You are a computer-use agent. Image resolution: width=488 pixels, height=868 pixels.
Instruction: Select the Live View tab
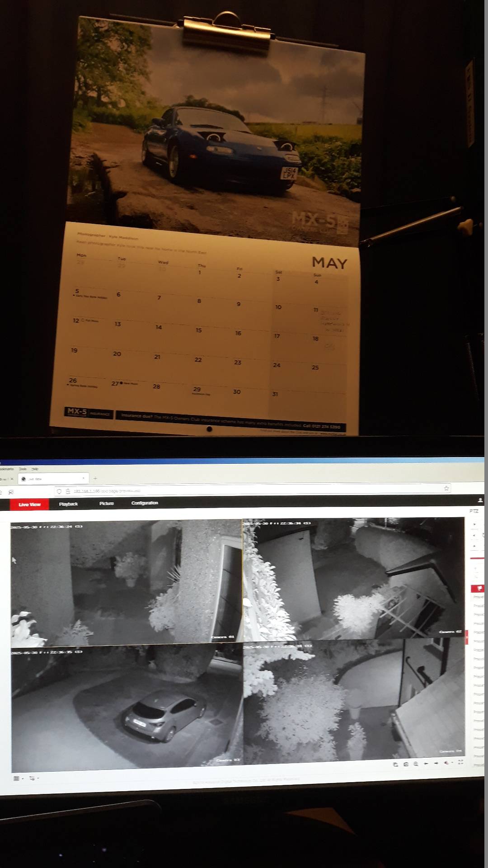(x=29, y=504)
